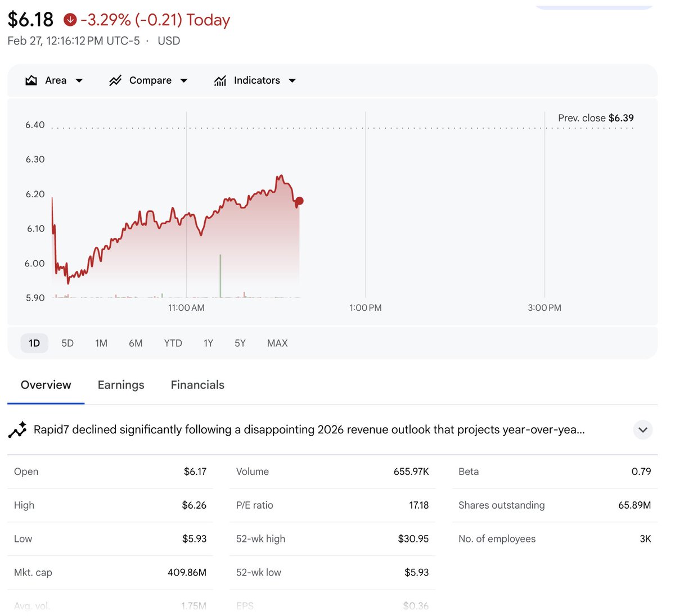Select the 6M time range

[136, 343]
